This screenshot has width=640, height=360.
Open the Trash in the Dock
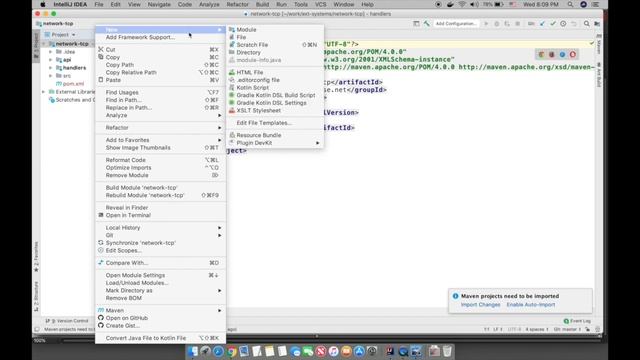click(447, 351)
